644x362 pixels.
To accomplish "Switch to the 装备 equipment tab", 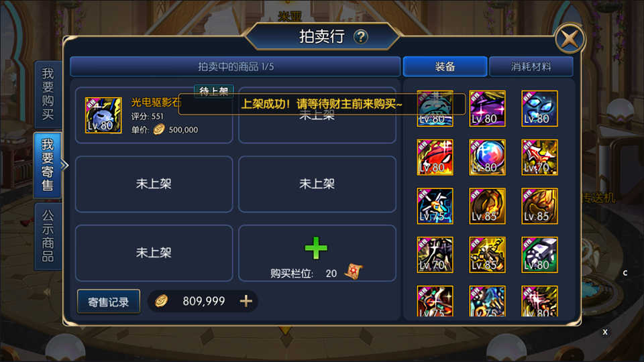I will click(x=445, y=66).
